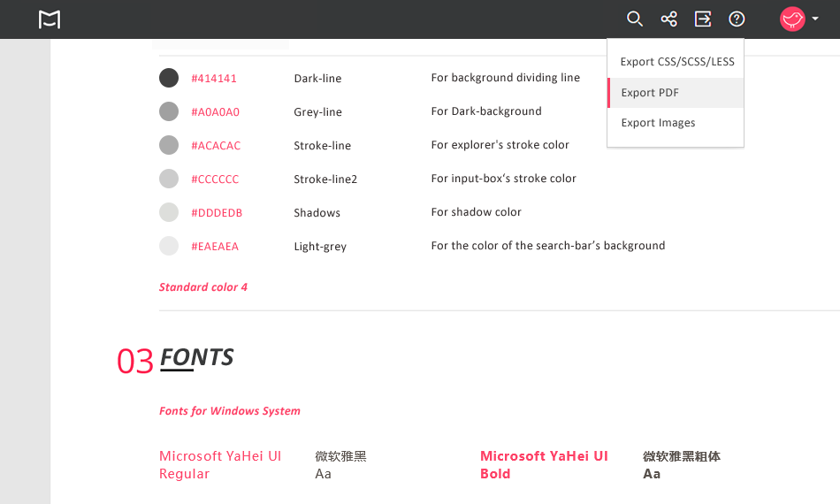The image size is (840, 504).
Task: Click the #DDDEDB hex value text
Action: coord(217,213)
